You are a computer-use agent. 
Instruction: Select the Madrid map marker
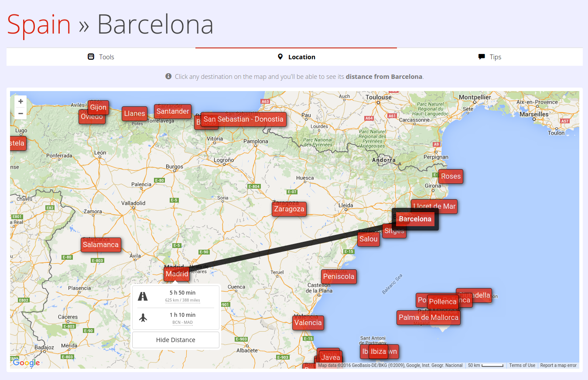coord(177,274)
